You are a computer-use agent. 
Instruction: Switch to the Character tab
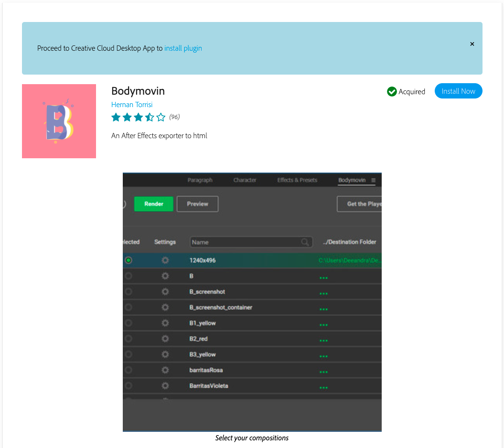245,180
